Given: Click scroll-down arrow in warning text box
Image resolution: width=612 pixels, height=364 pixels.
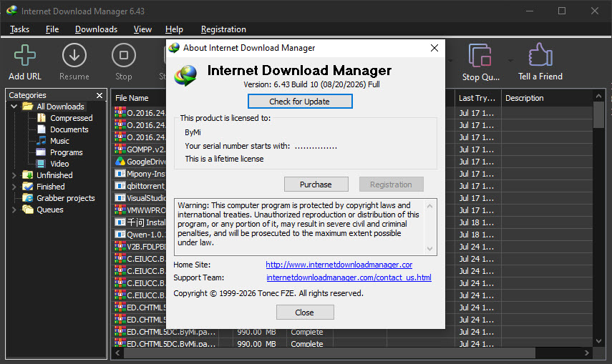Looking at the screenshot, I should [x=429, y=249].
